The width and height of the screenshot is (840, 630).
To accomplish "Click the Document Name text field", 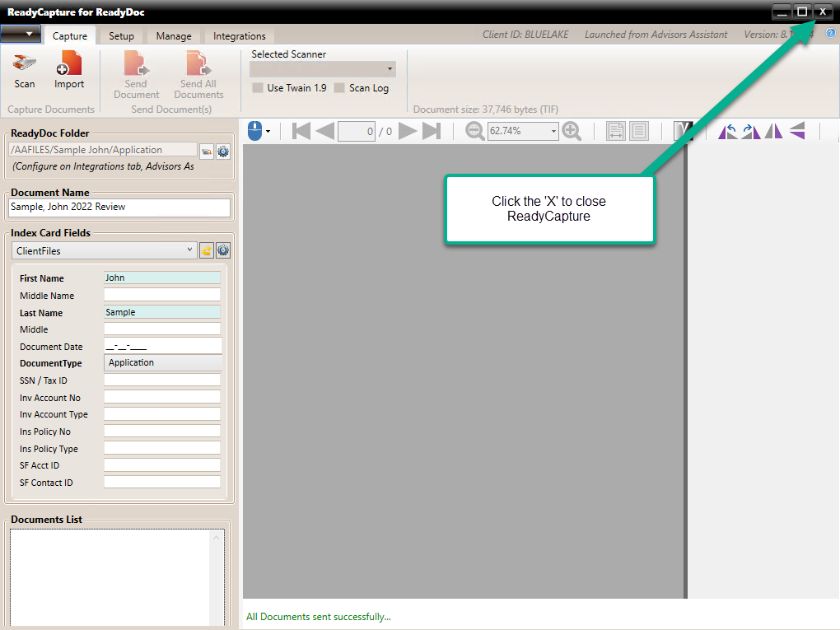I will (119, 208).
